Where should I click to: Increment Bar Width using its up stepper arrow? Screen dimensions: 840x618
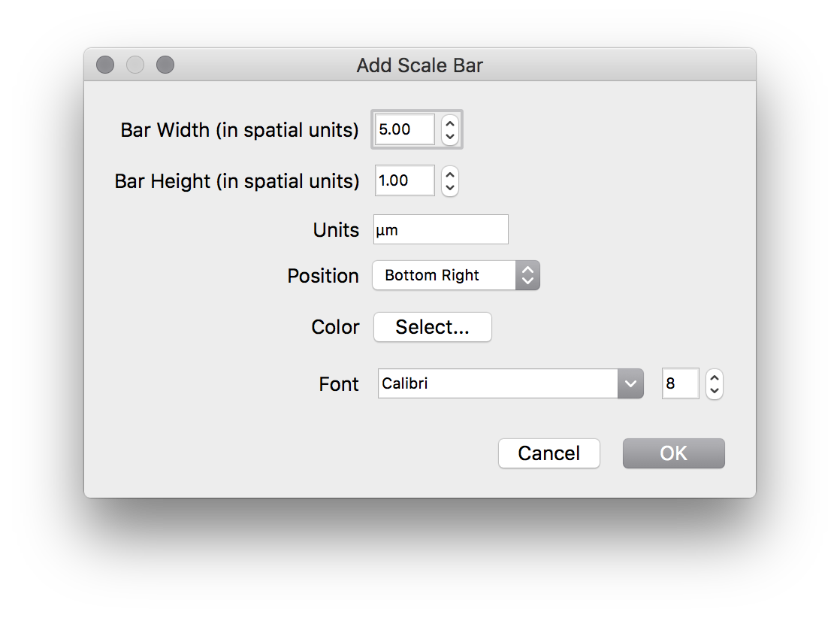coord(449,124)
